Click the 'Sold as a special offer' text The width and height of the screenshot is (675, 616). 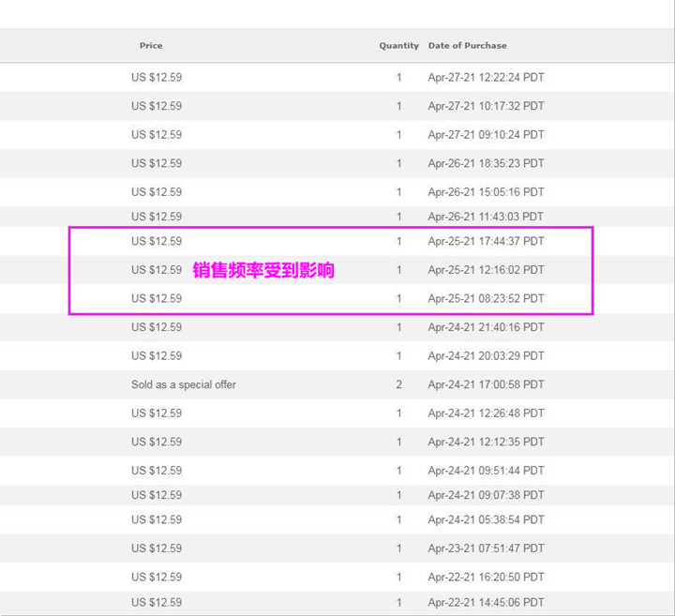(184, 384)
